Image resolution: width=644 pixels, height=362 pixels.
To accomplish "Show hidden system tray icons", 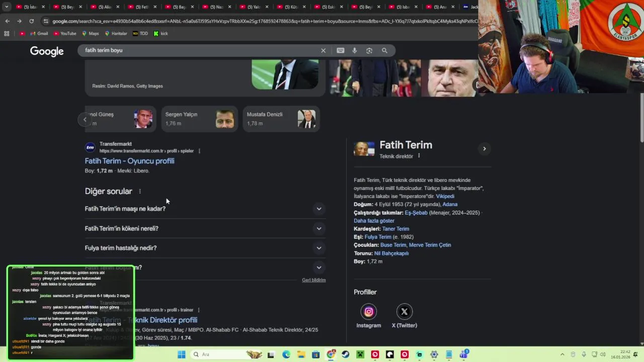I will [562, 354].
